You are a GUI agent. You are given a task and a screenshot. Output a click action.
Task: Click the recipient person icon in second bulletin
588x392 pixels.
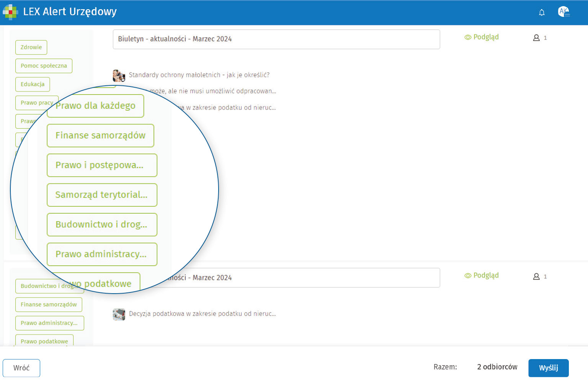pyautogui.click(x=536, y=276)
